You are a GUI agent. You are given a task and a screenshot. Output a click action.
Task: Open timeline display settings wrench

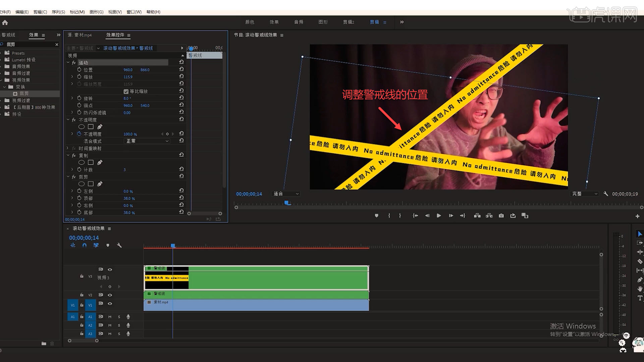point(119,245)
